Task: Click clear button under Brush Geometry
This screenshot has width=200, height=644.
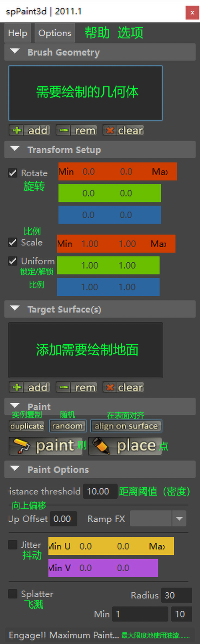Action: click(x=123, y=130)
